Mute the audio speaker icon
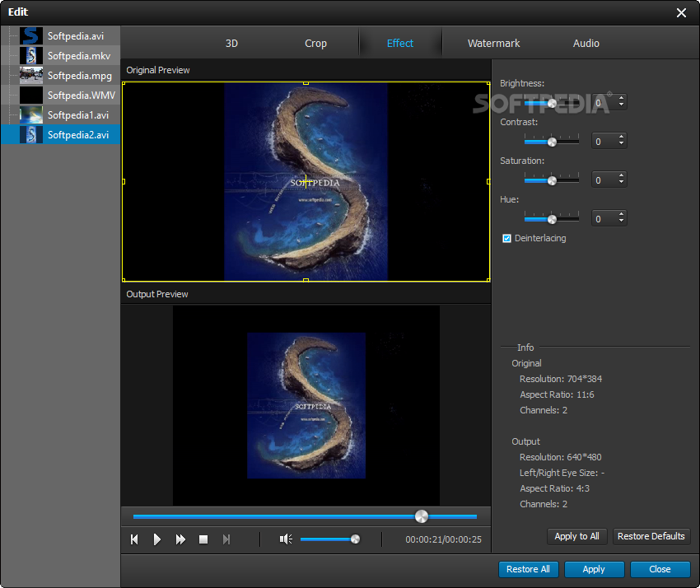Image resolution: width=700 pixels, height=588 pixels. coord(285,539)
